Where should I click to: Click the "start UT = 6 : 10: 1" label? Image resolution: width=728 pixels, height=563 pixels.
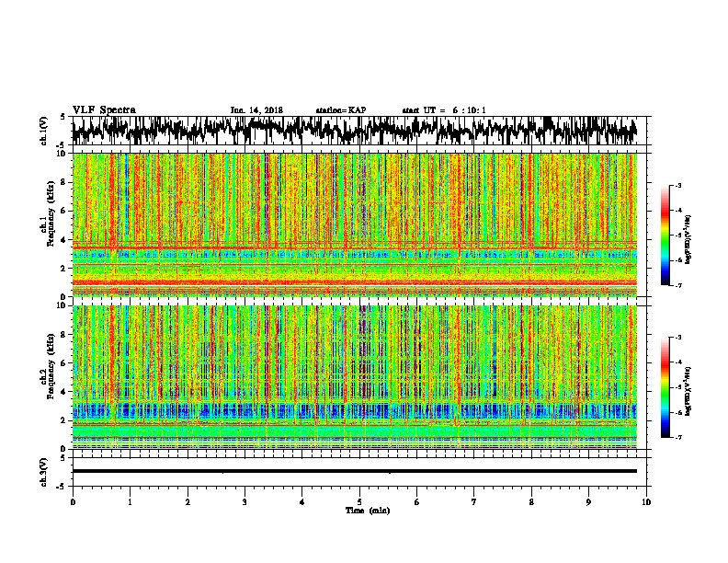click(444, 110)
